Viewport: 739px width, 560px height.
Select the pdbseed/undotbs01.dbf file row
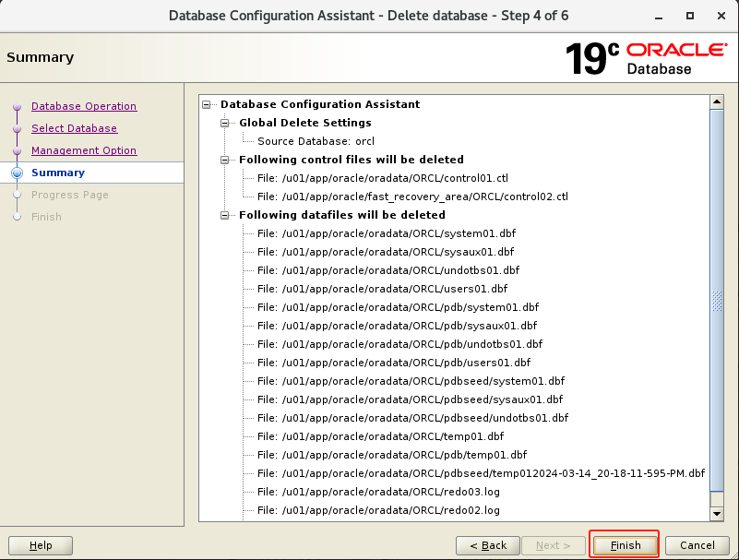(412, 418)
